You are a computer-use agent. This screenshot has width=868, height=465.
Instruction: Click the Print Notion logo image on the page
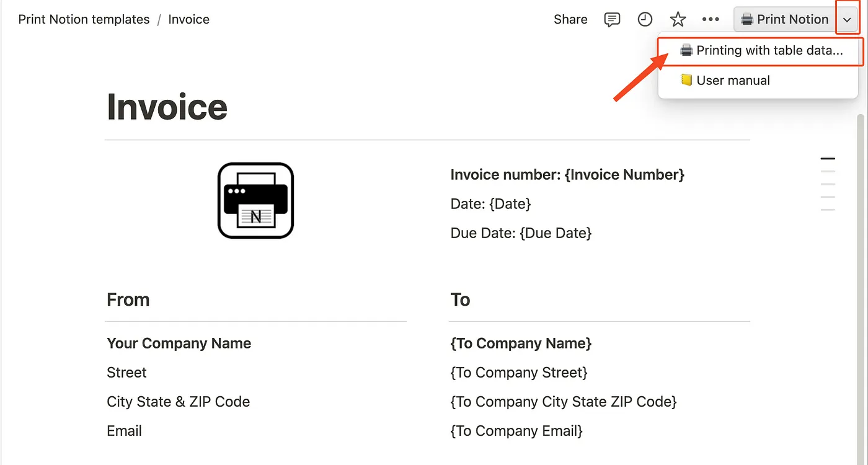(x=255, y=200)
